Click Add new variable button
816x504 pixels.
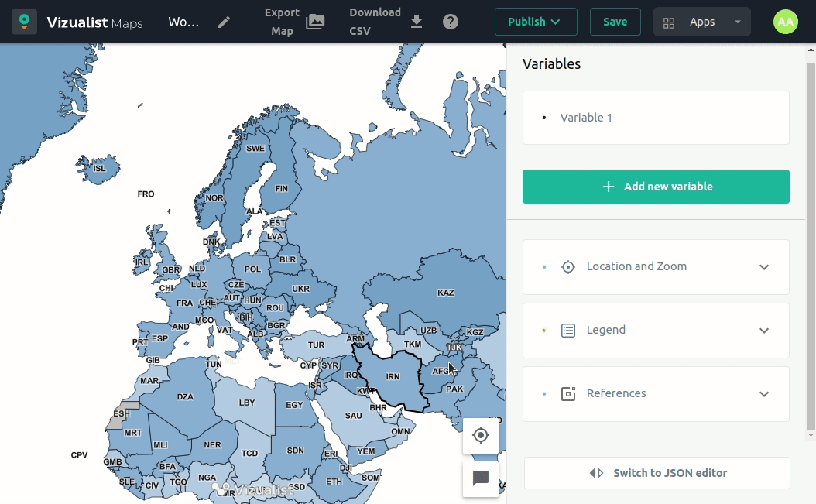[656, 187]
